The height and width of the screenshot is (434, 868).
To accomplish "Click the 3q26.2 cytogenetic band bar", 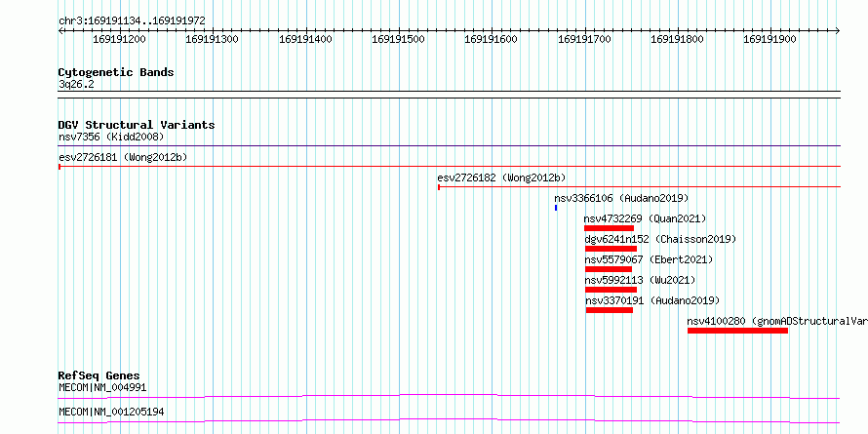I will (x=450, y=95).
